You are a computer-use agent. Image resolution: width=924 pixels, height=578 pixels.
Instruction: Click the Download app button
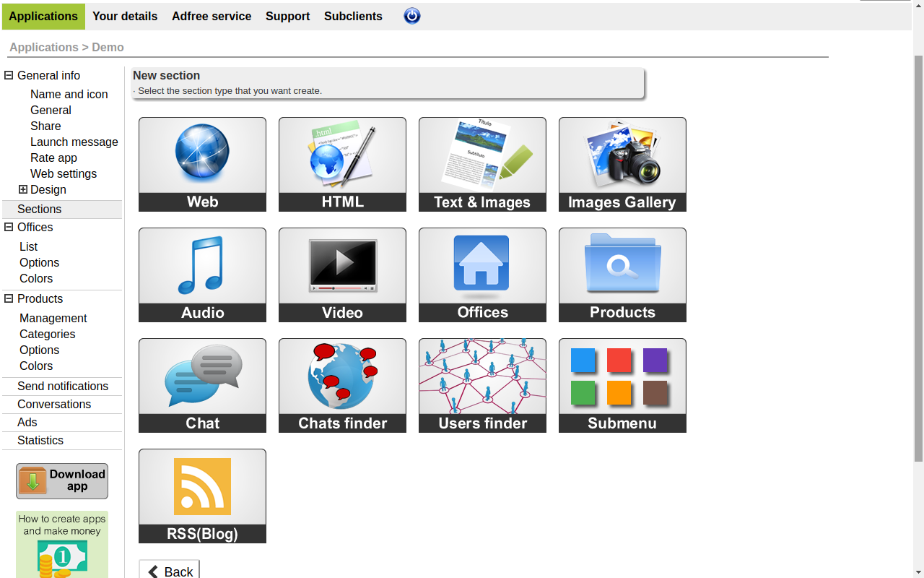62,481
